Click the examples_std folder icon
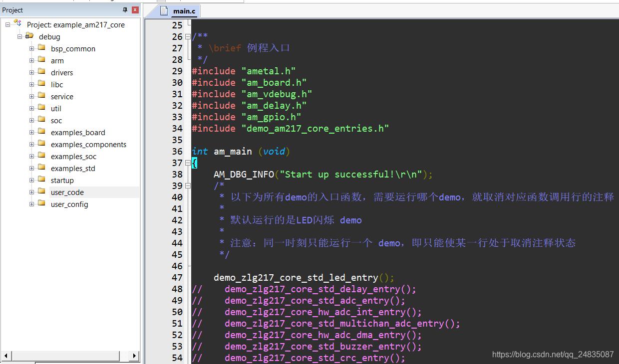Screen dimensions: 619x364 point(41,168)
